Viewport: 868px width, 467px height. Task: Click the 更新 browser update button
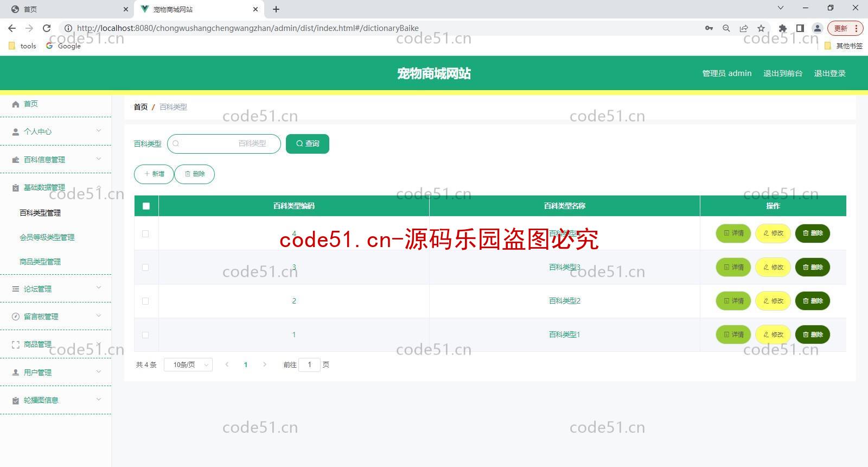845,28
